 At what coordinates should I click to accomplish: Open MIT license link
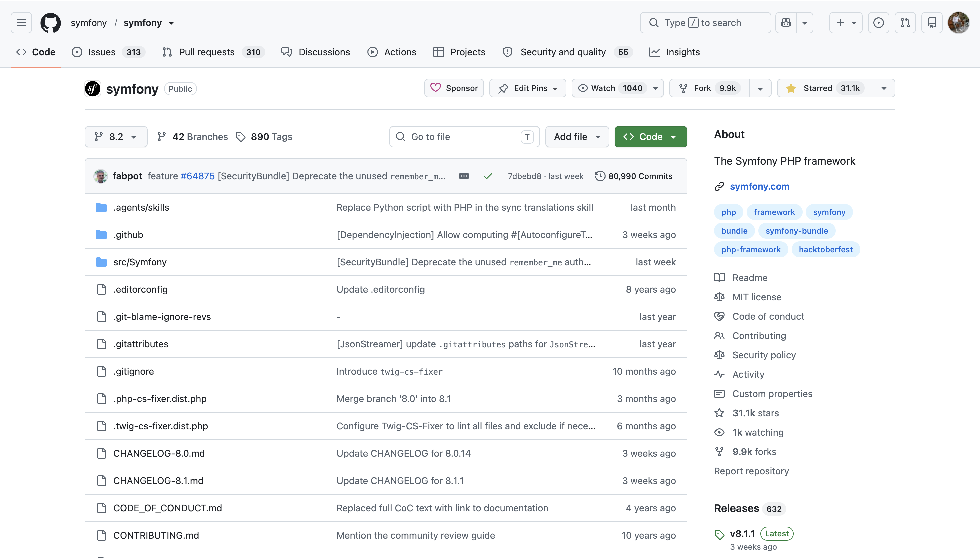point(747,297)
